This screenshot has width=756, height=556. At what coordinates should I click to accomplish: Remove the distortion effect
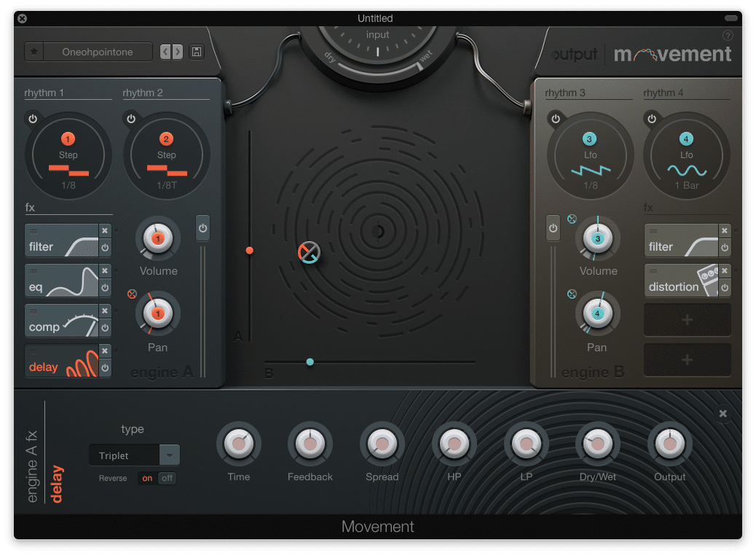coord(724,271)
